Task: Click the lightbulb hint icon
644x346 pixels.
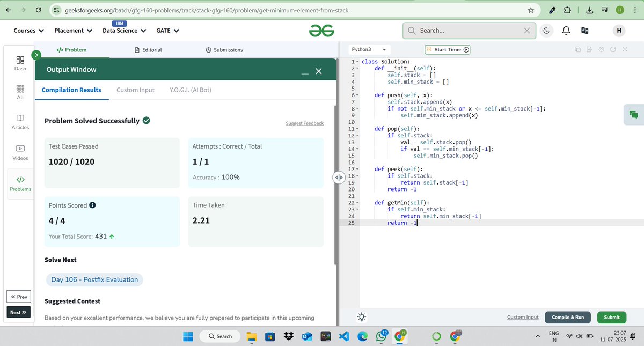Action: coord(362,316)
